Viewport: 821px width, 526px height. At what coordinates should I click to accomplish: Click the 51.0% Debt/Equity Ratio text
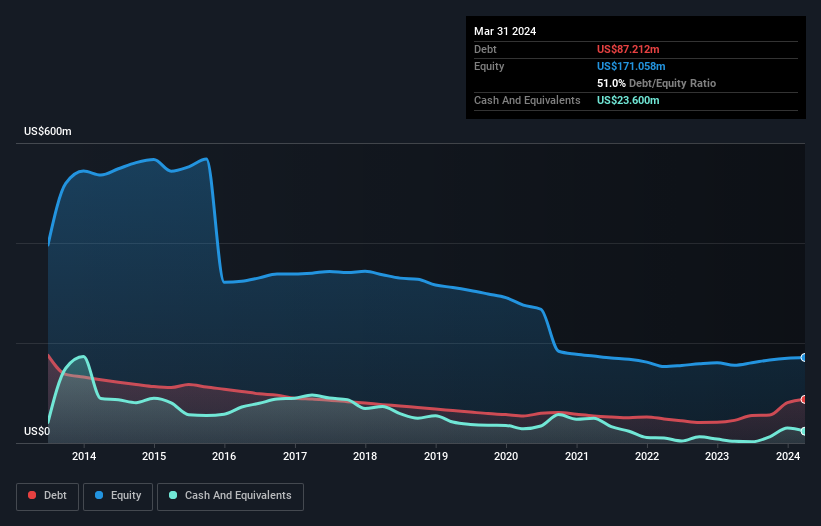coord(656,83)
